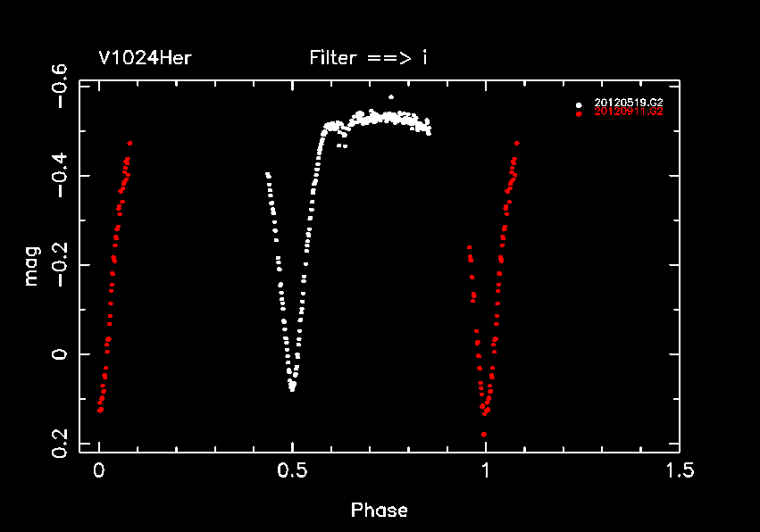This screenshot has height=532, width=760.
Task: Pick the isolated highest white outlier point
Action: coord(390,97)
